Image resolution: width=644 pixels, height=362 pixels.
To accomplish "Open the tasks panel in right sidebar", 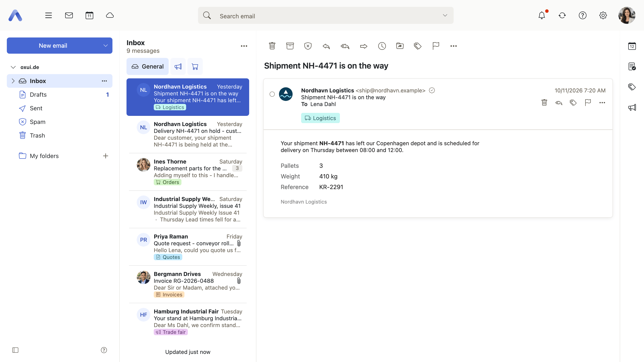I will point(632,66).
